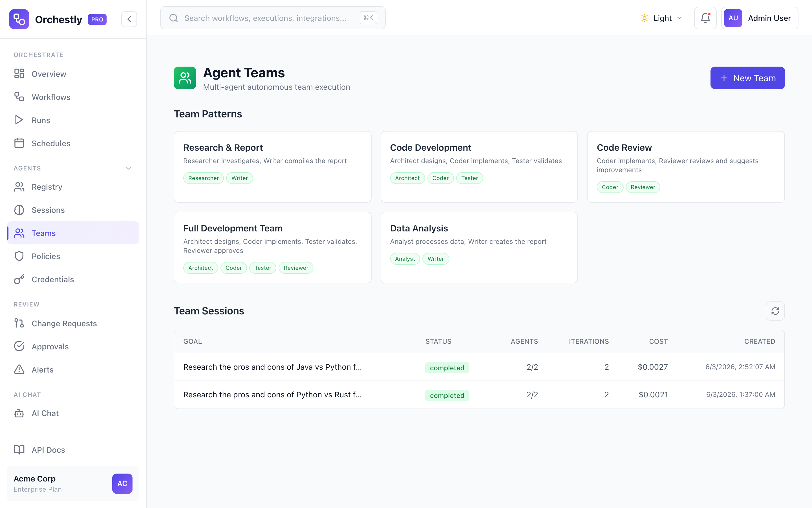Collapse the sidebar with the chevron button

tap(129, 19)
